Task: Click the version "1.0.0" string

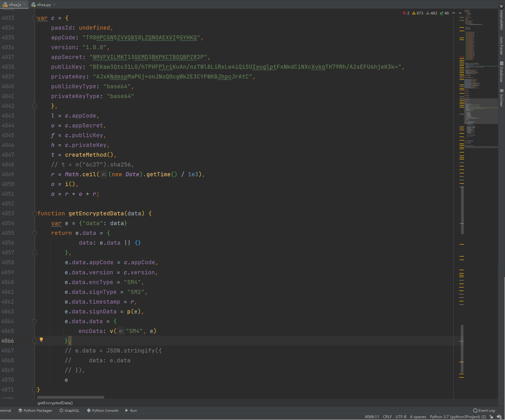Action: point(95,47)
